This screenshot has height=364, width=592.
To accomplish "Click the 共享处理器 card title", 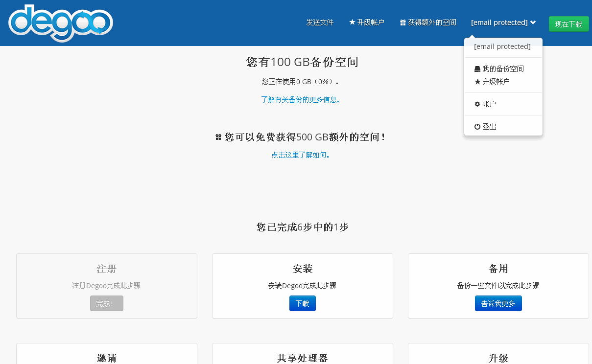I will click(303, 358).
